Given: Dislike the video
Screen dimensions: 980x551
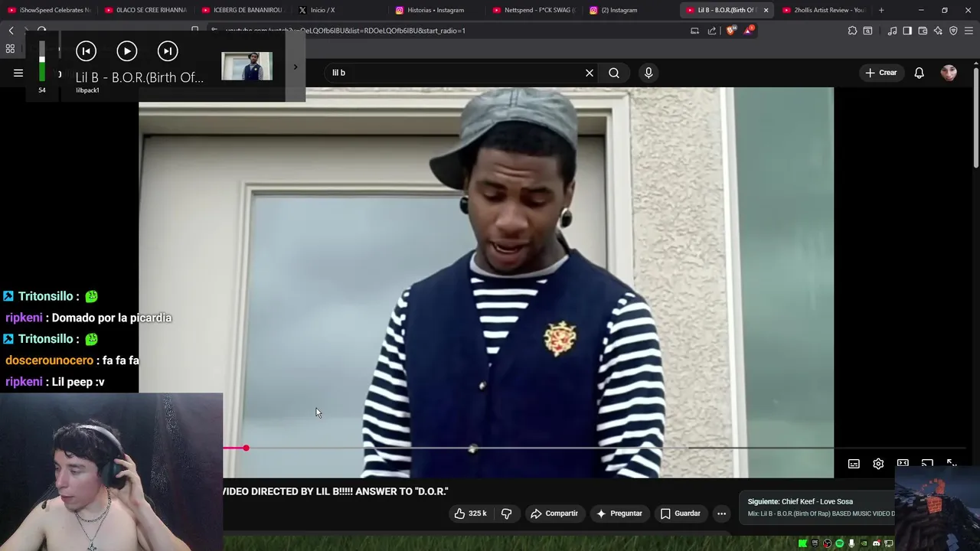Looking at the screenshot, I should click(x=506, y=514).
